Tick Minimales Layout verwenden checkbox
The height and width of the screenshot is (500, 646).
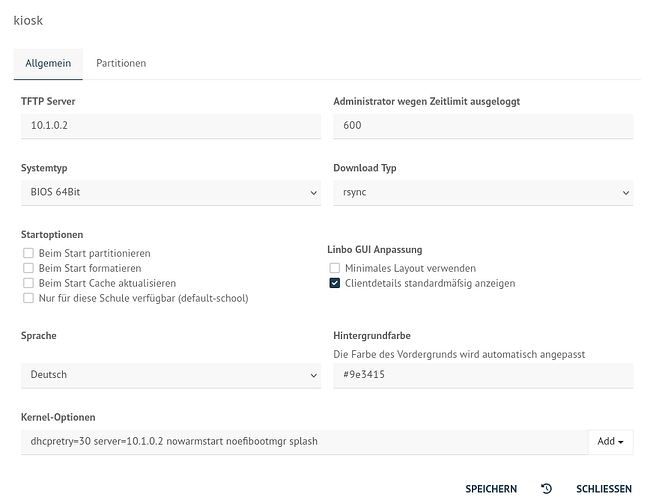click(336, 268)
